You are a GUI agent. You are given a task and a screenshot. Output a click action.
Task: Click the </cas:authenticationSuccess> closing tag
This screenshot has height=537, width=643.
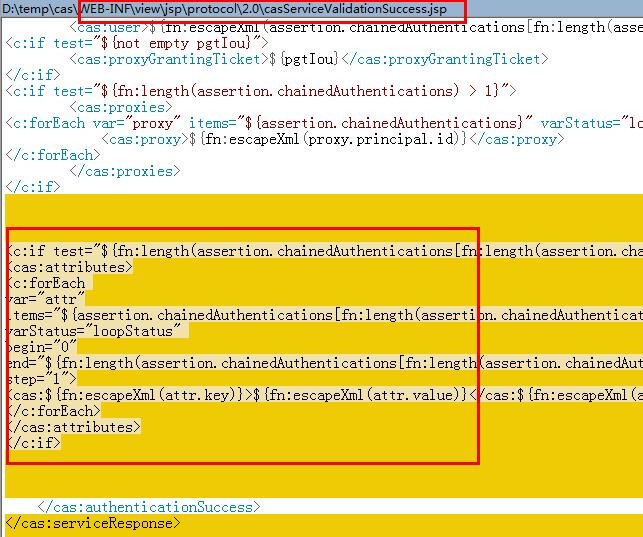(149, 507)
